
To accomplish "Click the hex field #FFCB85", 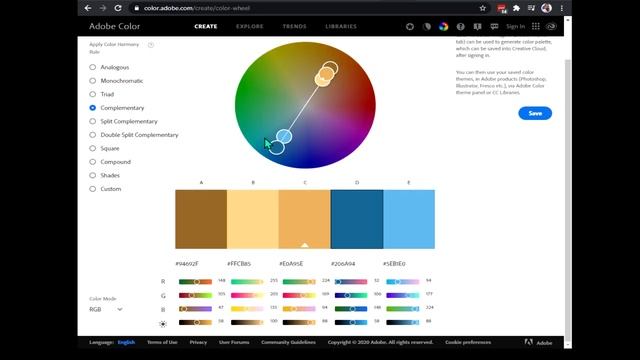I will tap(239, 264).
